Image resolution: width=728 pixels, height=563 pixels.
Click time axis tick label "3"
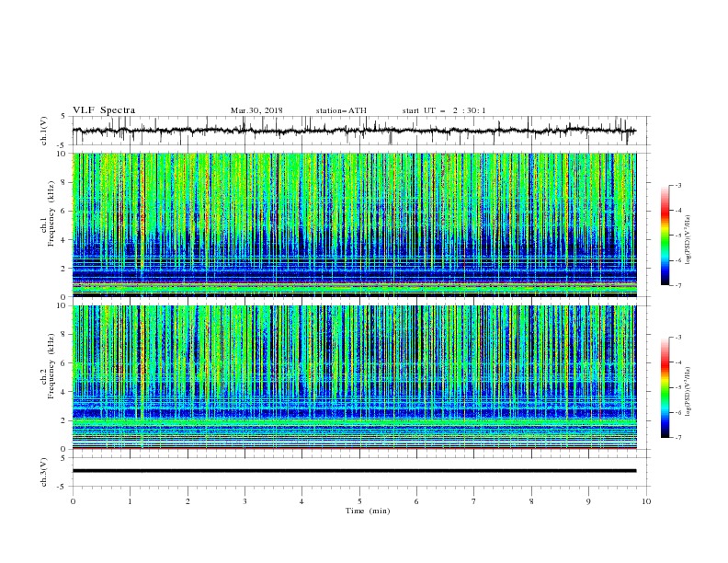point(245,501)
